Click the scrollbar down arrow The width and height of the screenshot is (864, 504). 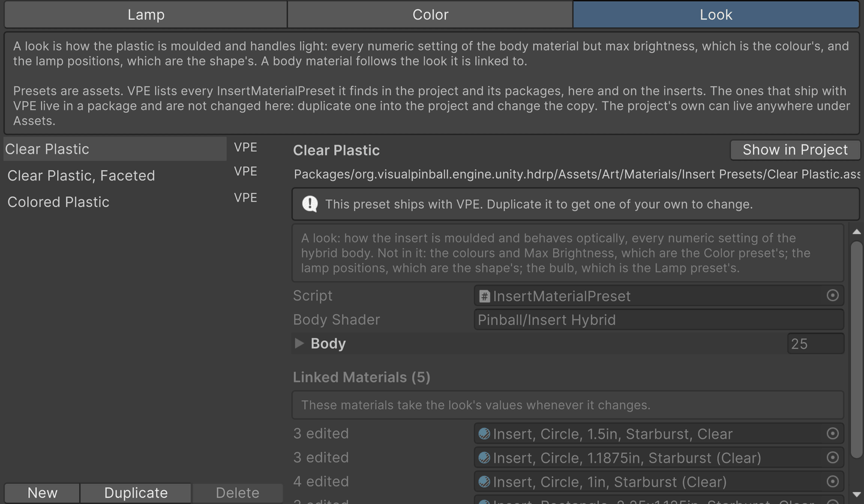[856, 494]
